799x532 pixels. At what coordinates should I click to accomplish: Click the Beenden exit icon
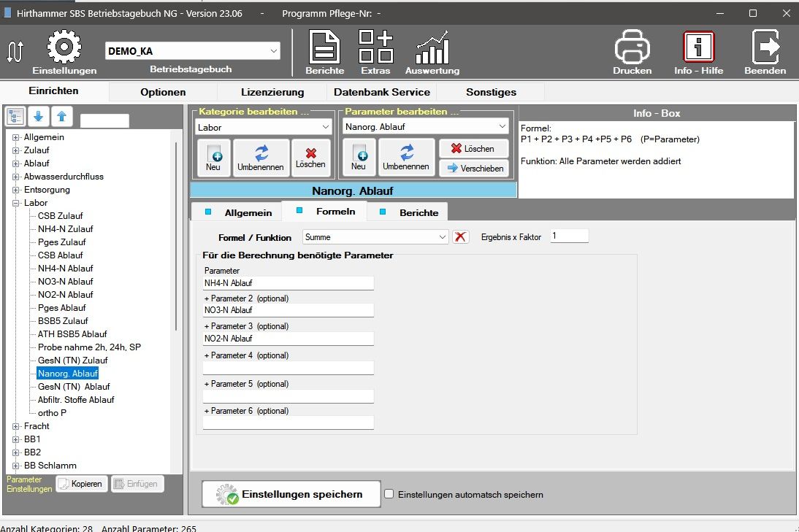[765, 47]
